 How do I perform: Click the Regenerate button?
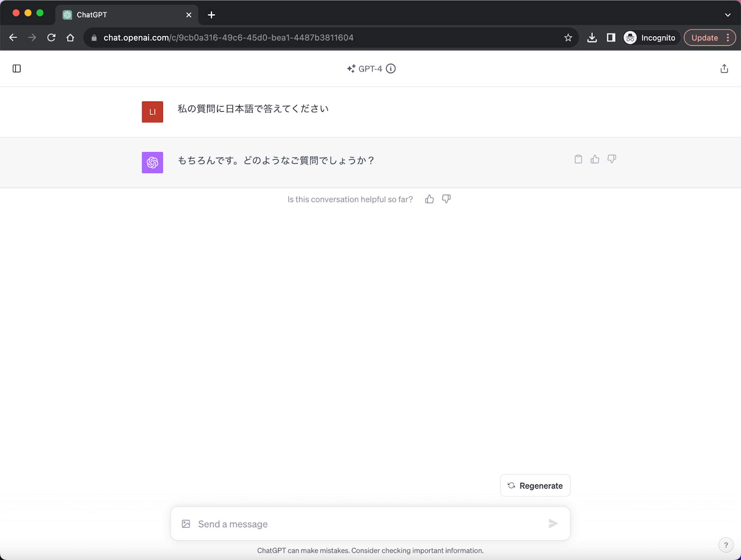535,485
